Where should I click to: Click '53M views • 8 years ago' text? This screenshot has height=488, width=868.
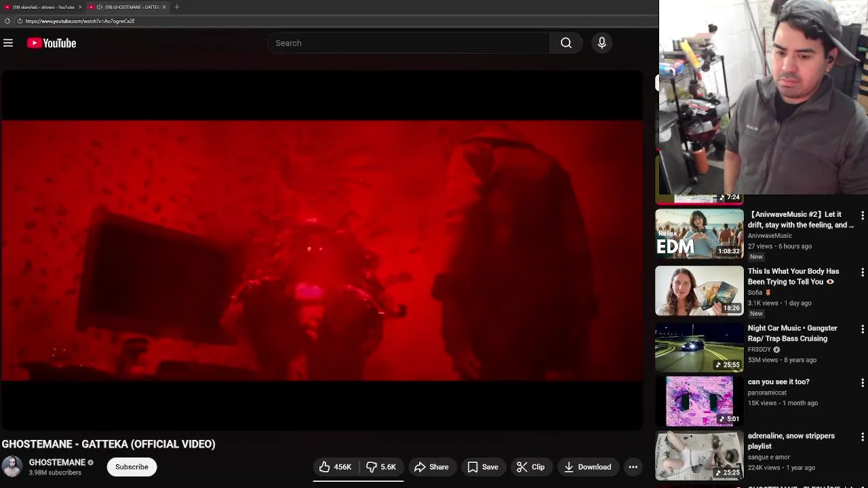click(782, 360)
